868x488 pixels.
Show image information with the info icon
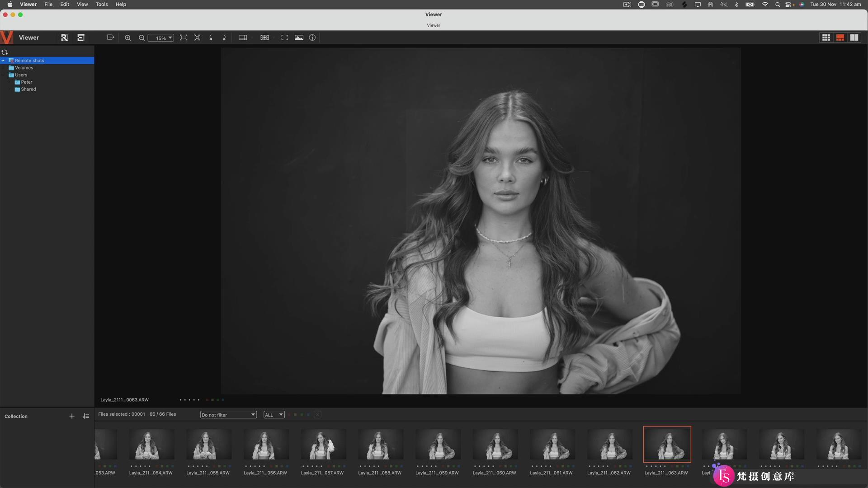tap(312, 38)
